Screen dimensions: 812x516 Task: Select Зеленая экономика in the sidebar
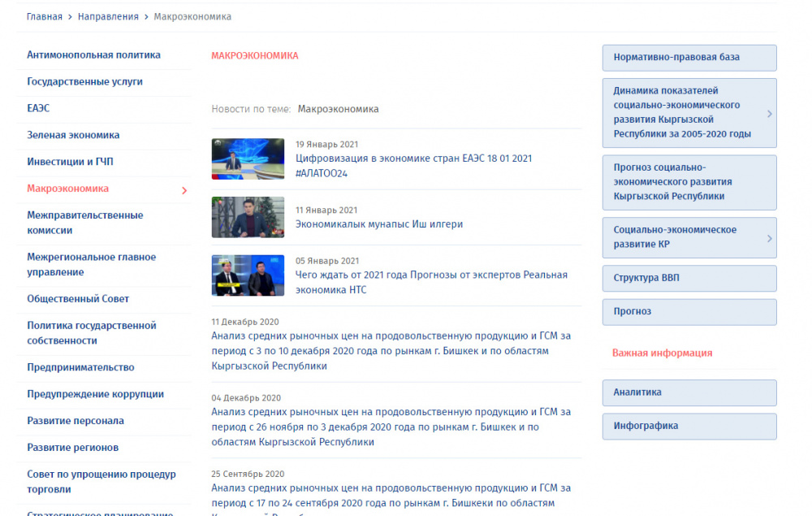click(73, 135)
